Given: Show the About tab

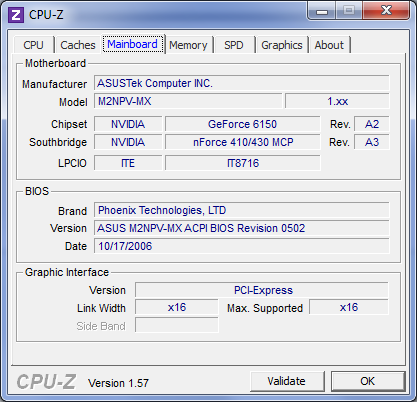Looking at the screenshot, I should (329, 45).
